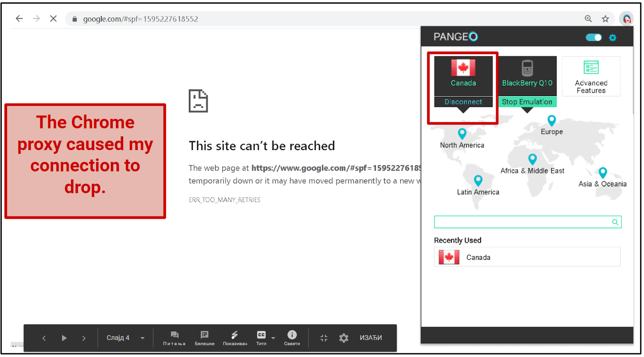Select Canada in Recently Used list
The image size is (644, 357).
[x=527, y=257]
